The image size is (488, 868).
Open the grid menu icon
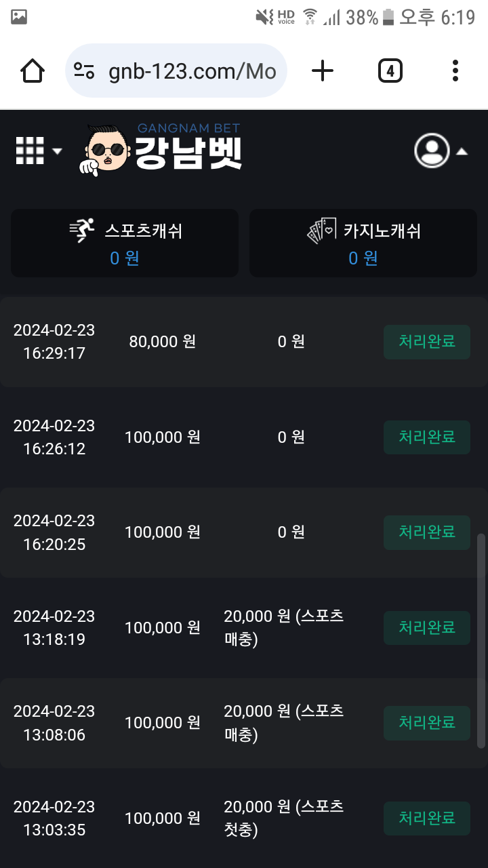tap(30, 151)
